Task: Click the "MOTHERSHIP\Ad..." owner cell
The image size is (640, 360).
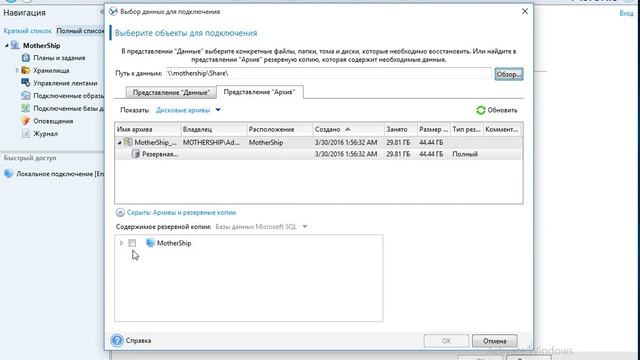Action: point(211,142)
